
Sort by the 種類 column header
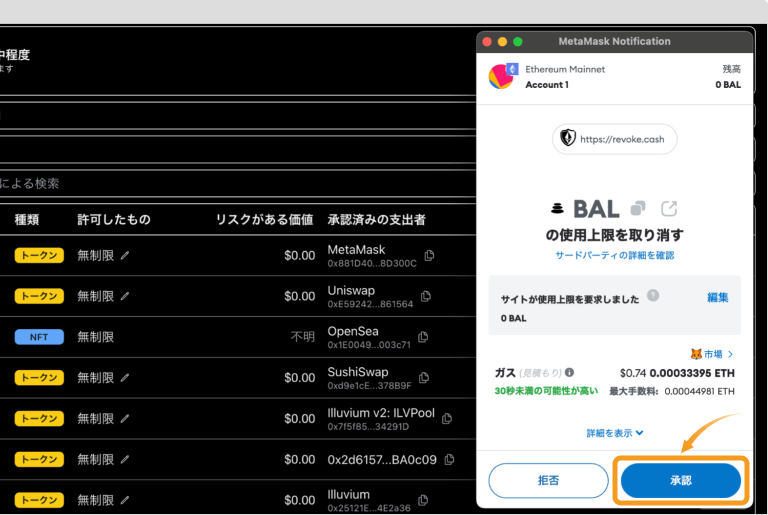(x=27, y=220)
